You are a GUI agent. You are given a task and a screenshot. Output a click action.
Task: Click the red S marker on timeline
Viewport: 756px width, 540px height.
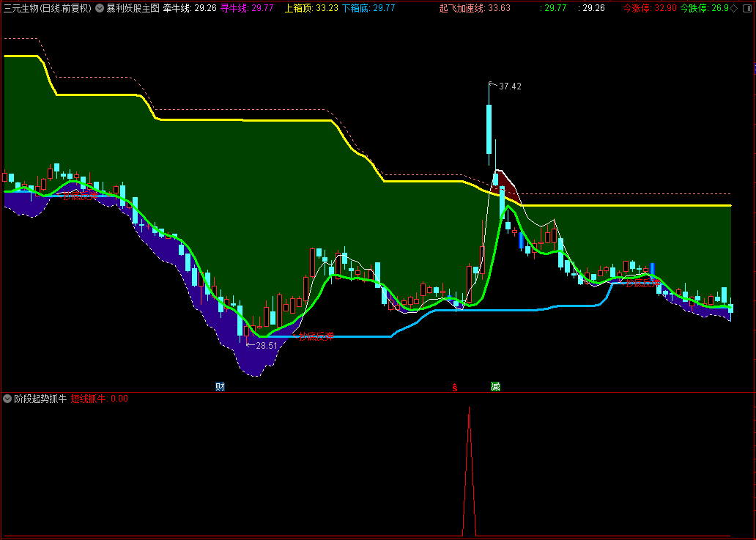[x=454, y=387]
